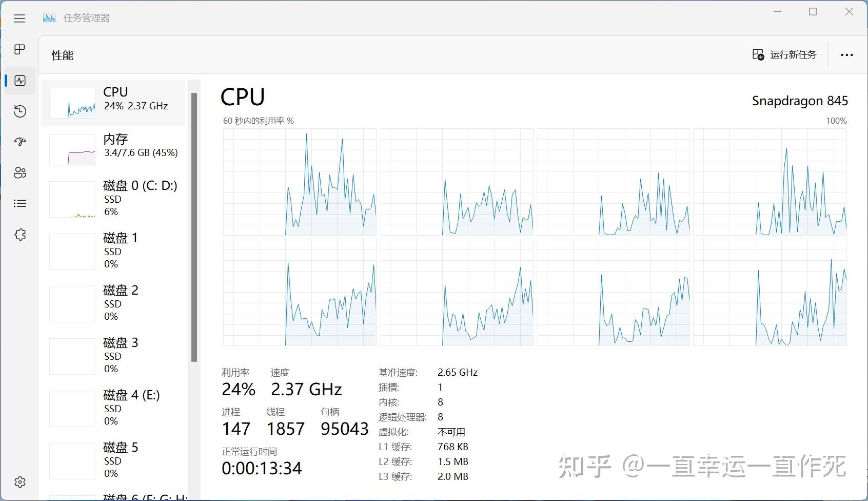Open the App history icon
The width and height of the screenshot is (868, 501).
19,111
